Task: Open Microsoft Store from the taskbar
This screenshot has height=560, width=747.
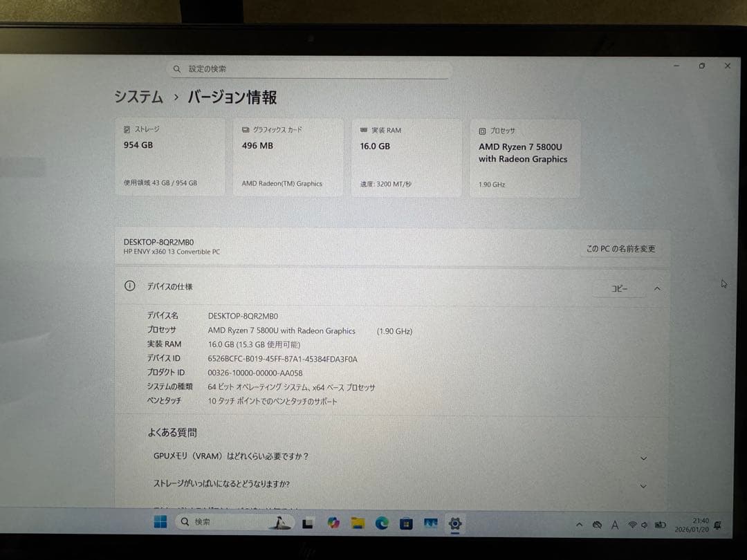Action: point(405,524)
